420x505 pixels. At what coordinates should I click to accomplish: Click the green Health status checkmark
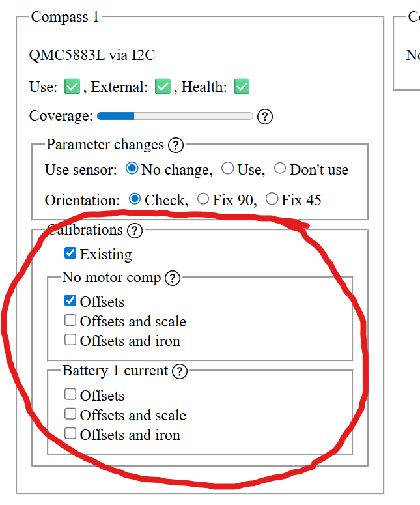pyautogui.click(x=242, y=87)
